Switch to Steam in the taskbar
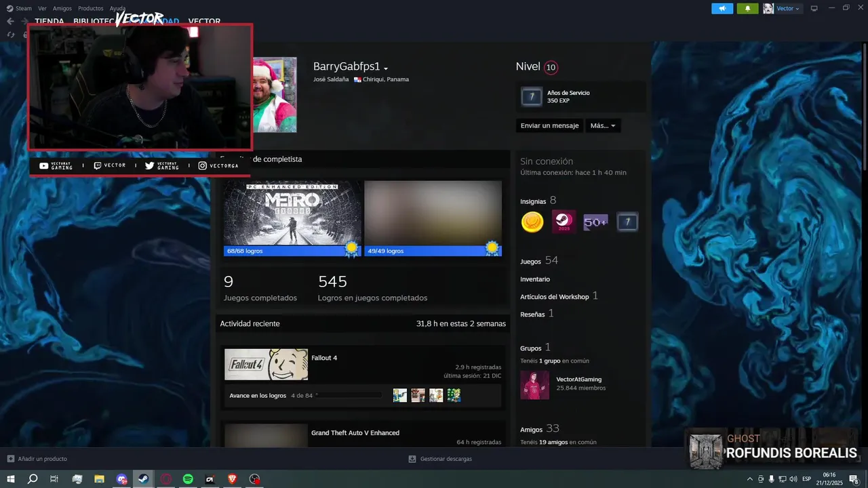 click(x=144, y=479)
